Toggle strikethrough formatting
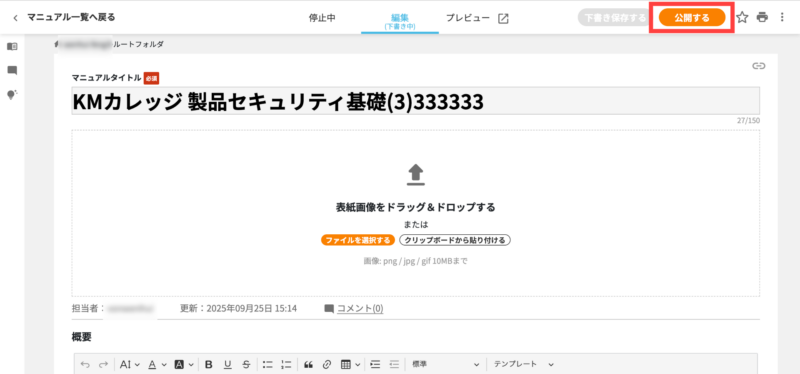 [x=246, y=364]
